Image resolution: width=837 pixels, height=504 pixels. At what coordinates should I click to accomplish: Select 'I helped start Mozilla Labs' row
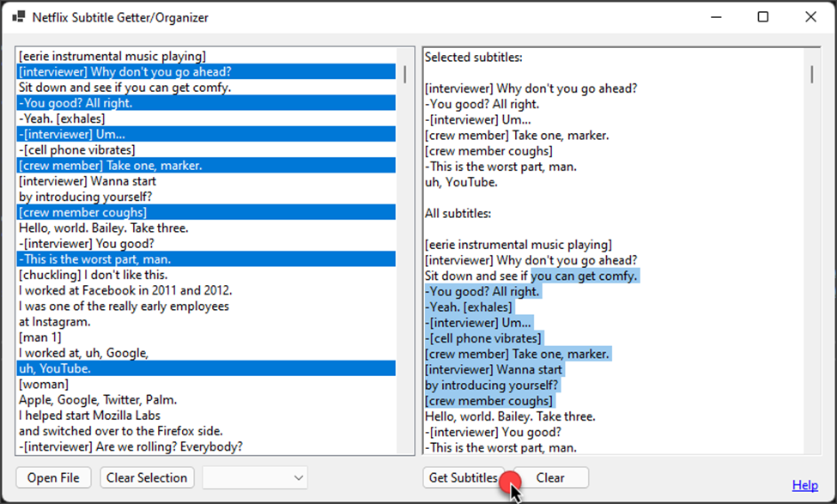206,416
